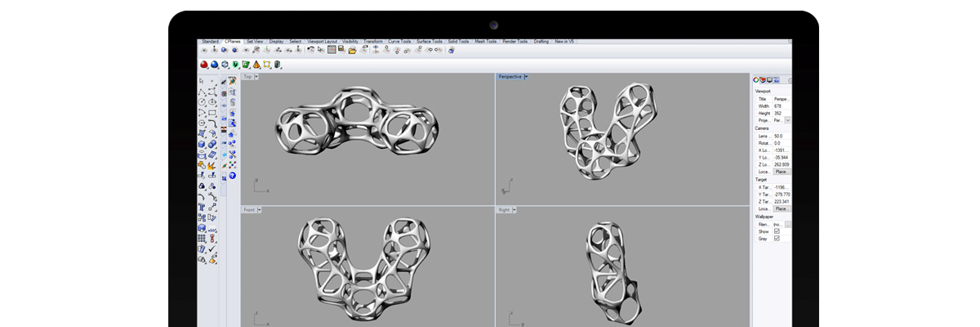Click the checkmark icon in left toolbar
Viewport: 980px width, 327px height.
(x=212, y=249)
